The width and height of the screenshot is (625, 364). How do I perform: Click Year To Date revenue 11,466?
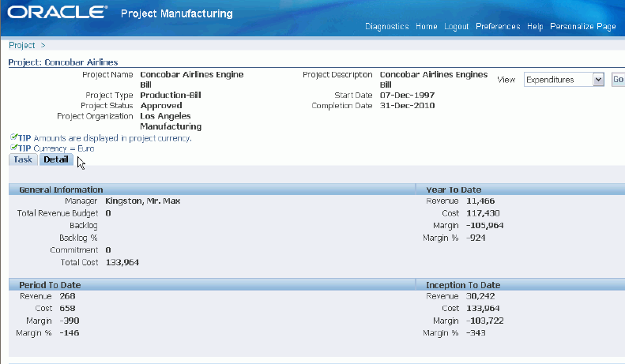pos(480,201)
